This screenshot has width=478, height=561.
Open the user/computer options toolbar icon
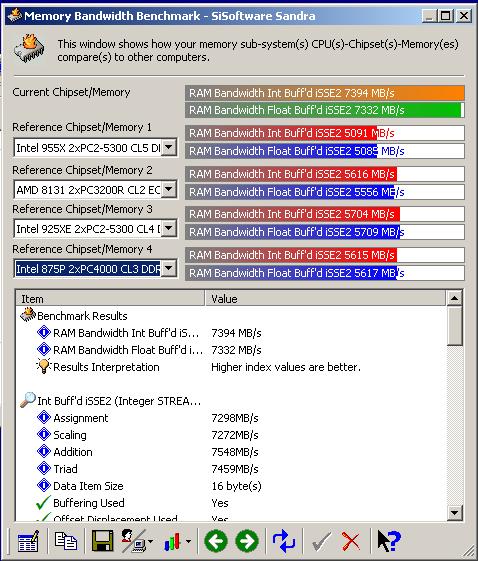click(133, 541)
